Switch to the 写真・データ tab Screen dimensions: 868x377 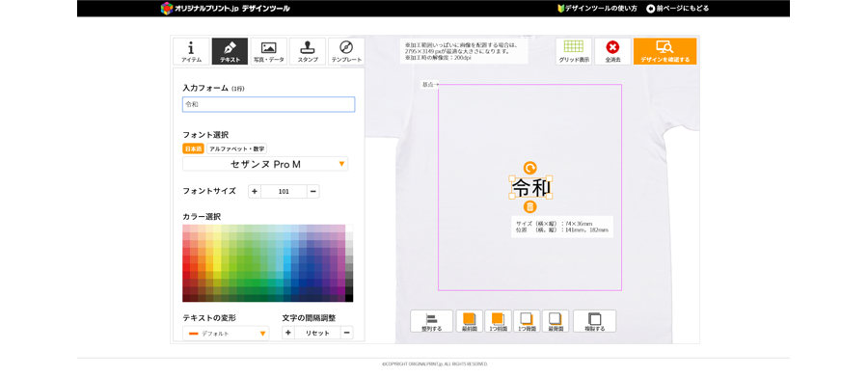268,51
